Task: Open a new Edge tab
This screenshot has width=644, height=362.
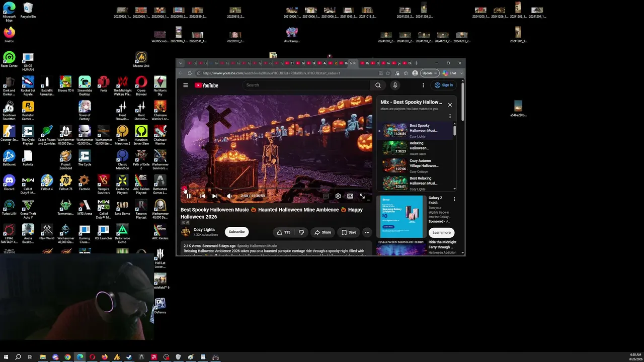Action: 416,63
